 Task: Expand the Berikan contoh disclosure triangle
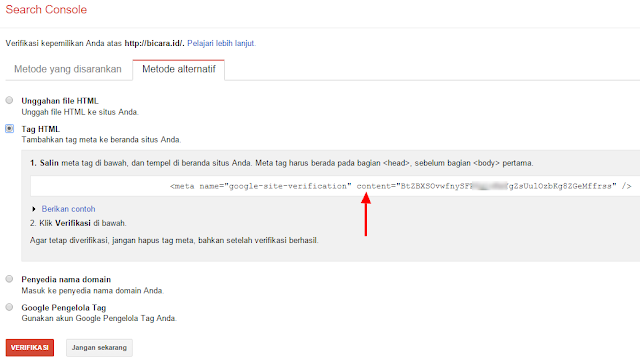(34, 209)
